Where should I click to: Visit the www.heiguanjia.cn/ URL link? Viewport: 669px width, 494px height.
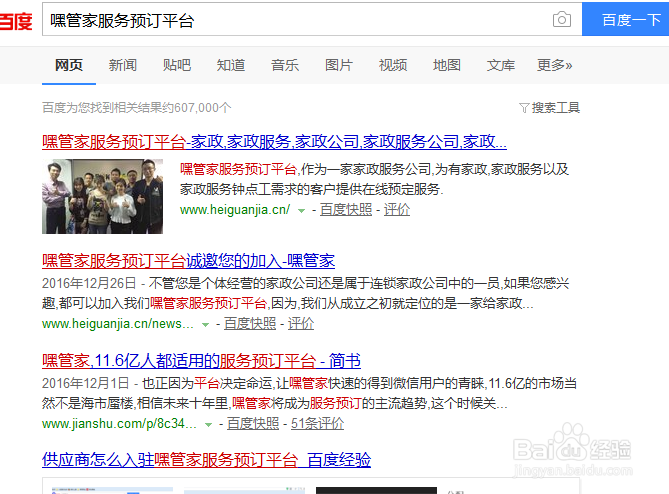pos(235,209)
